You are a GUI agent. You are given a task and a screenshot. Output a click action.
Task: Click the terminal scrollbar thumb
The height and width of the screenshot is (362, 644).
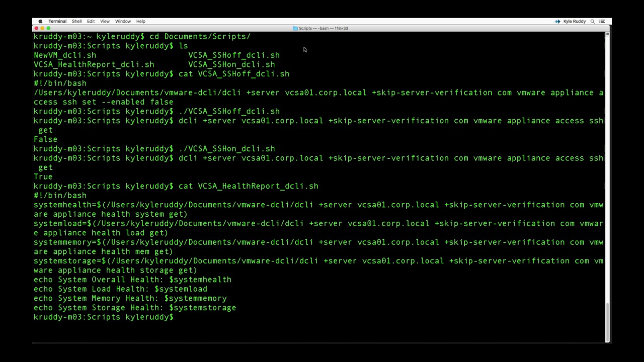click(x=607, y=322)
